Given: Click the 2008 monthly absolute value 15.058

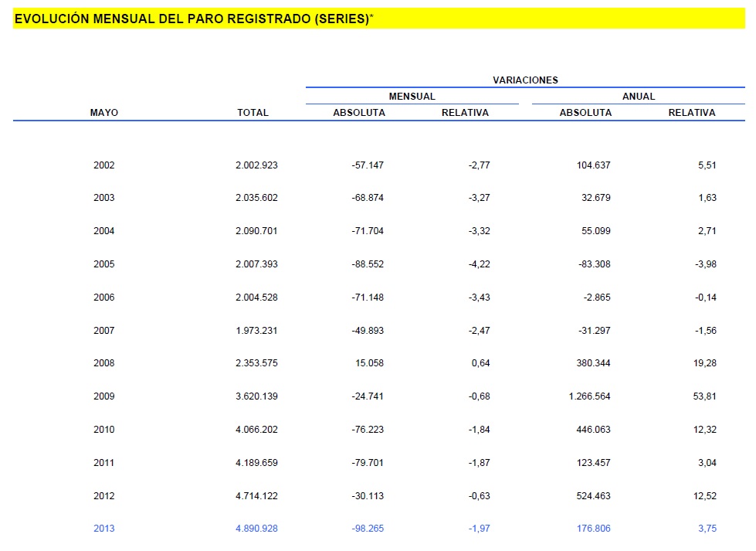Looking at the screenshot, I should (x=368, y=363).
